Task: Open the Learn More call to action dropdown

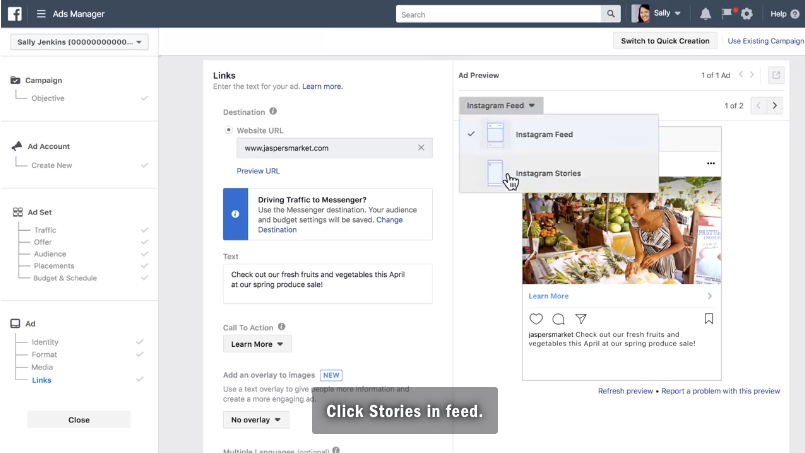Action: point(257,344)
